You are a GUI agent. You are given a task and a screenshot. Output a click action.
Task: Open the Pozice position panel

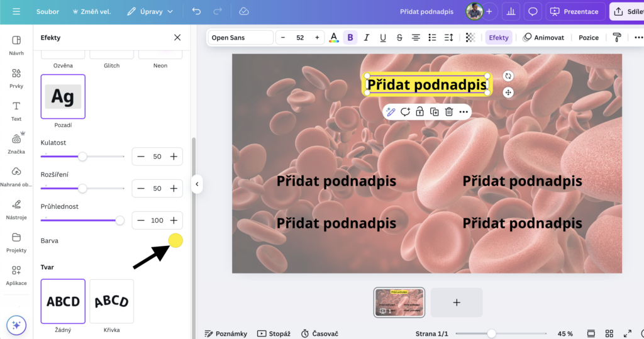point(589,37)
